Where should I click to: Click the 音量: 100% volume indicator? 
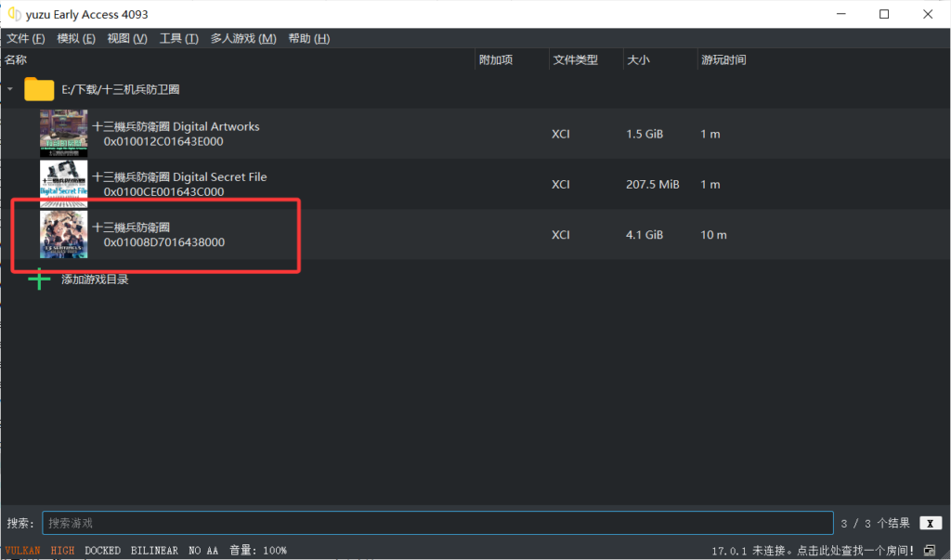tap(258, 551)
